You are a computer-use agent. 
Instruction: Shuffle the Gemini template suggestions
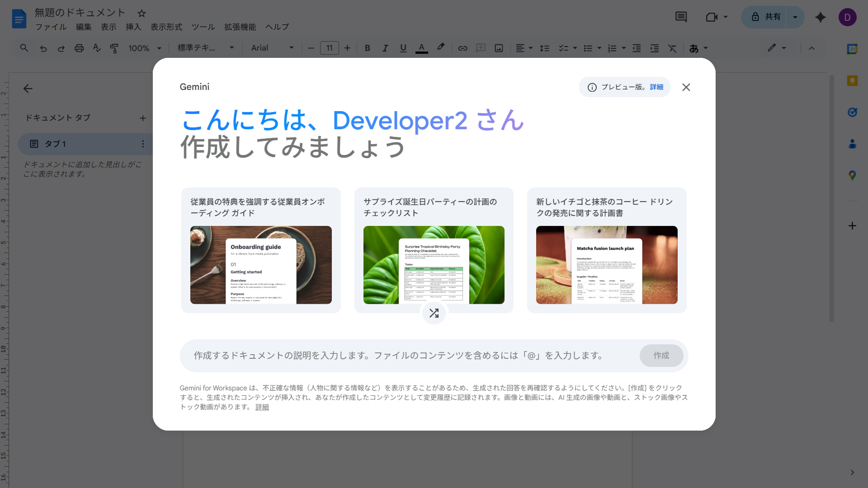pos(434,313)
